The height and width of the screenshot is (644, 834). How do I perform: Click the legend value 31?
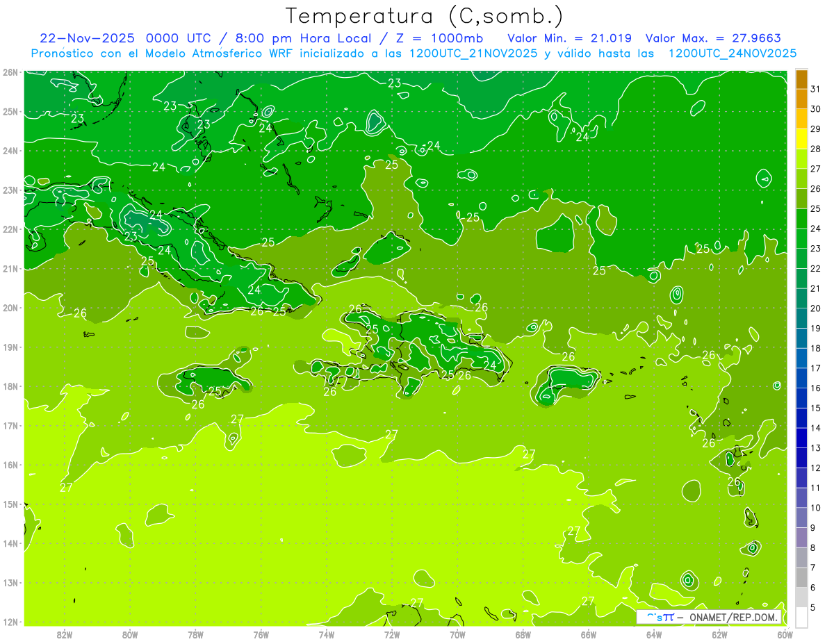pyautogui.click(x=816, y=89)
